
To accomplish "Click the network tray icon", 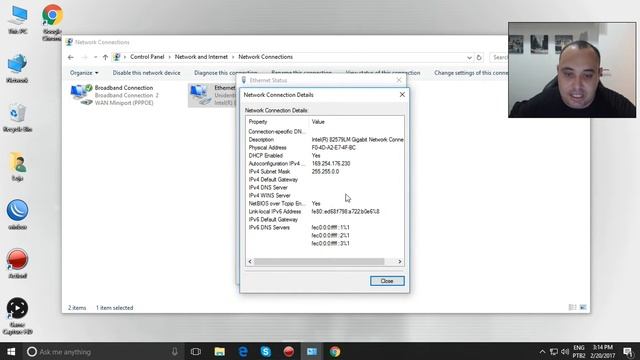I will 554,352.
